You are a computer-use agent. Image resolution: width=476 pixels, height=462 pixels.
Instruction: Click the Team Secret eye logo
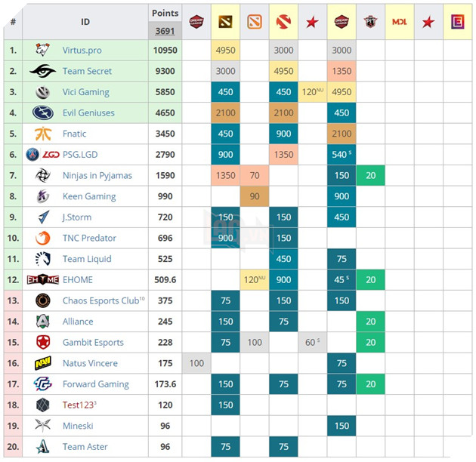coord(42,71)
